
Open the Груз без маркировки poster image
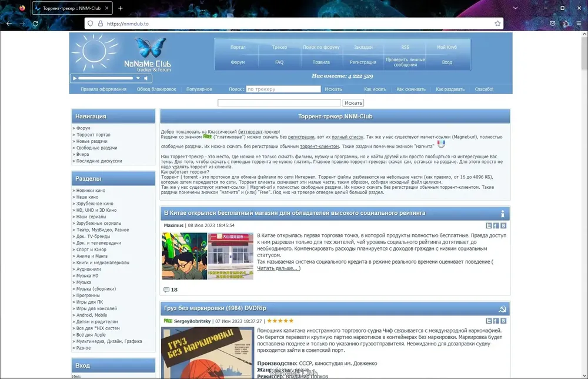(208, 353)
